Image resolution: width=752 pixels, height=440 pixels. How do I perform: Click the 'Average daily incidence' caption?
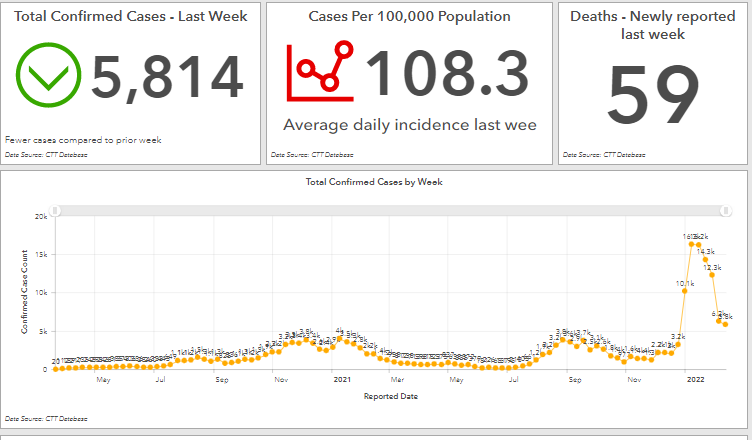click(x=409, y=125)
